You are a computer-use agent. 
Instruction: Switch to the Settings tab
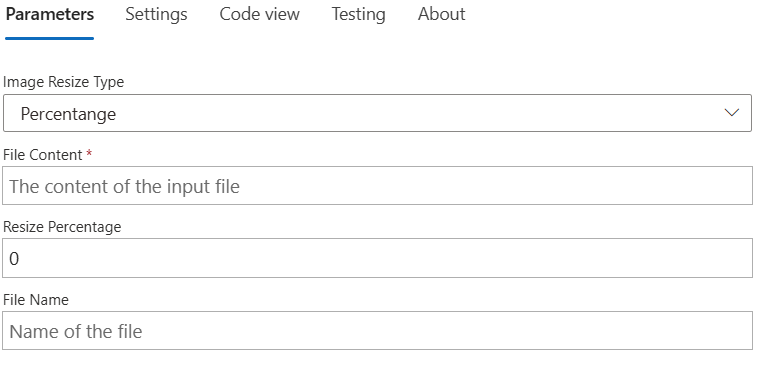156,14
